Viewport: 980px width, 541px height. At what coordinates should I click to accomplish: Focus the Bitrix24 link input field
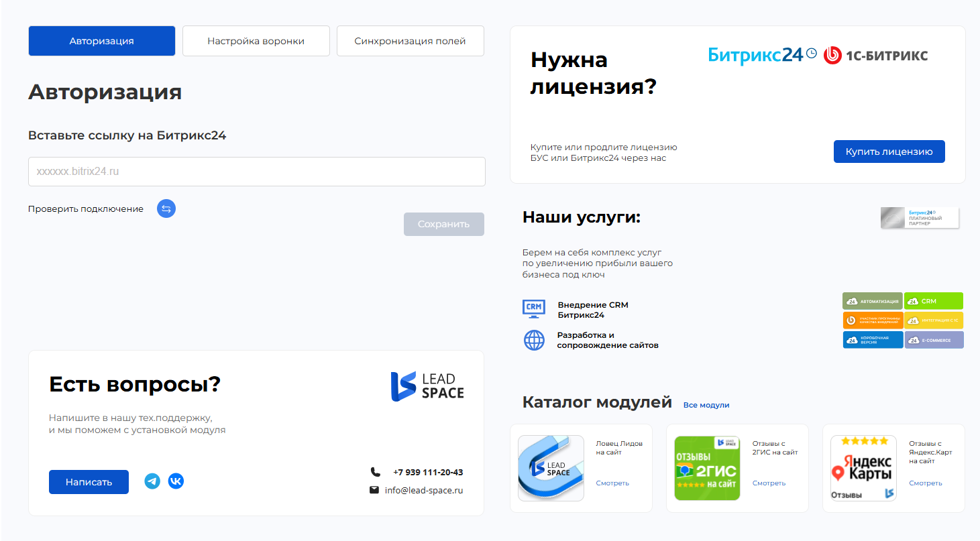click(256, 172)
